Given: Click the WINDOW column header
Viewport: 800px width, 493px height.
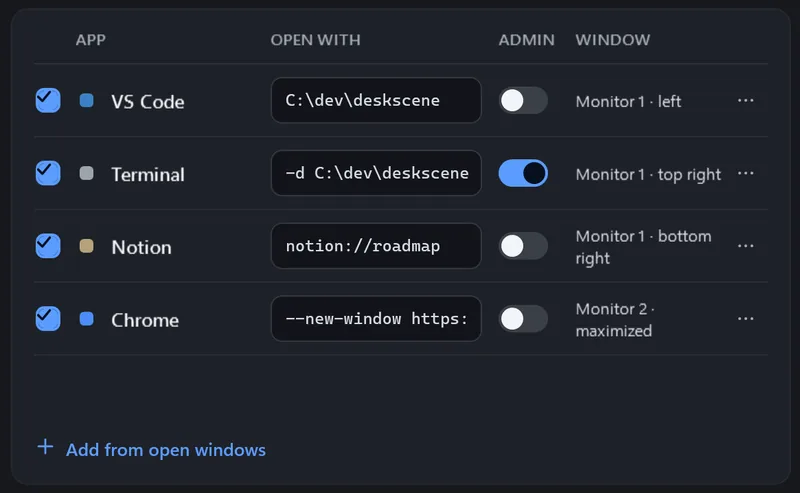Looking at the screenshot, I should [x=612, y=40].
